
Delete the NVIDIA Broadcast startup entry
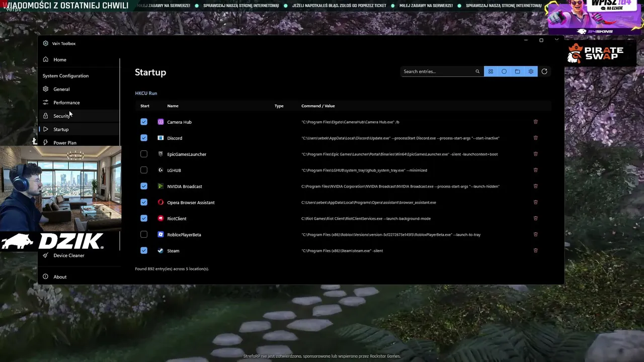tap(535, 186)
